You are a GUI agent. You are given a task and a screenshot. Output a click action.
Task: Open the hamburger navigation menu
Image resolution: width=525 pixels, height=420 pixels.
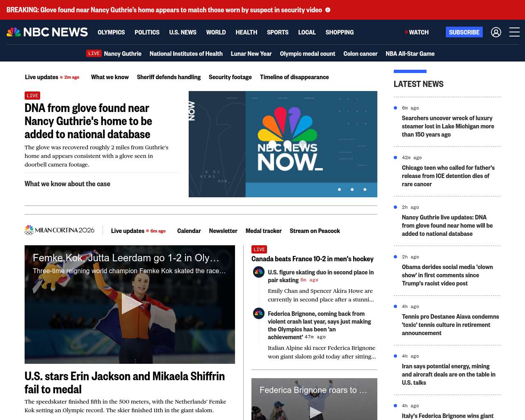[514, 32]
